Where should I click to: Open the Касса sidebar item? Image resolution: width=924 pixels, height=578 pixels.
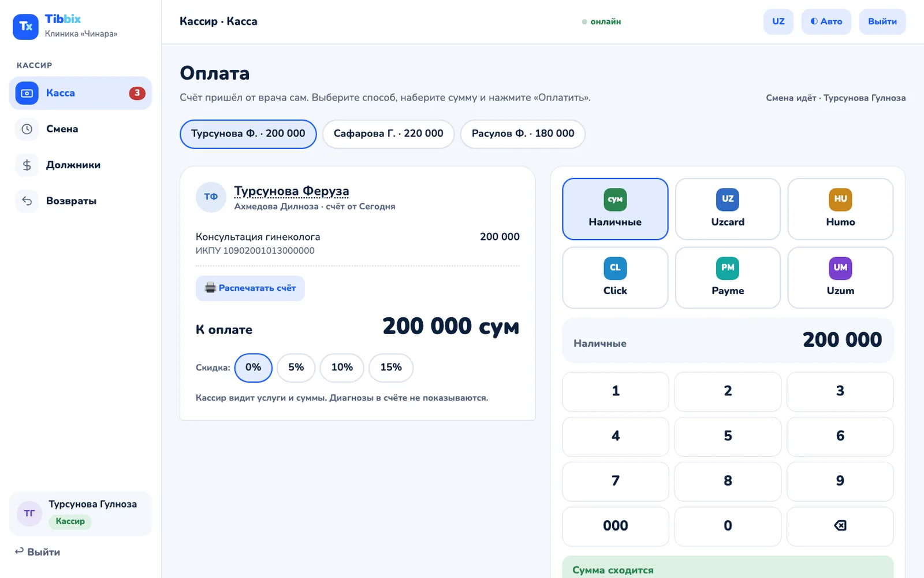pos(80,93)
